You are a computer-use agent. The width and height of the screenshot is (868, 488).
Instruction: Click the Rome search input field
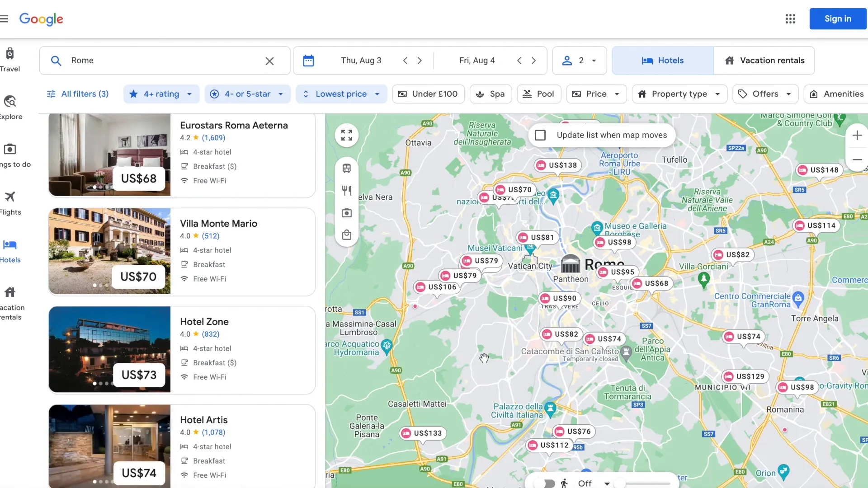pos(164,61)
